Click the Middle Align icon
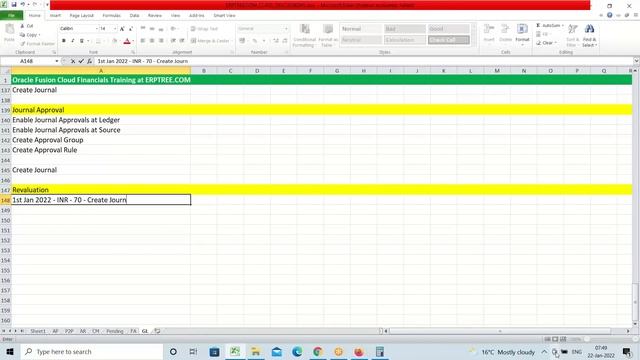The height and width of the screenshot is (360, 640). (152, 29)
